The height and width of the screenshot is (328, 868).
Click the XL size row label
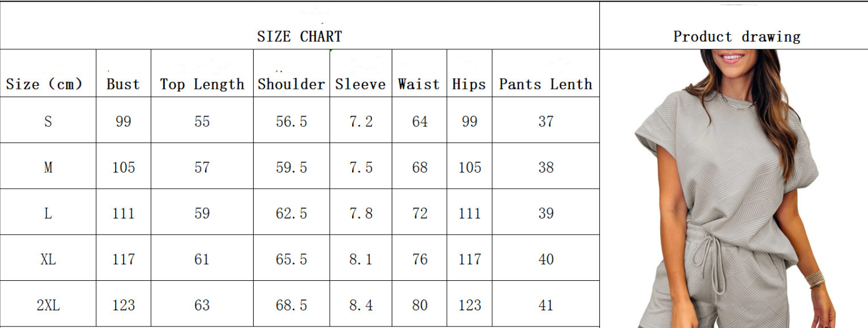pyautogui.click(x=48, y=260)
